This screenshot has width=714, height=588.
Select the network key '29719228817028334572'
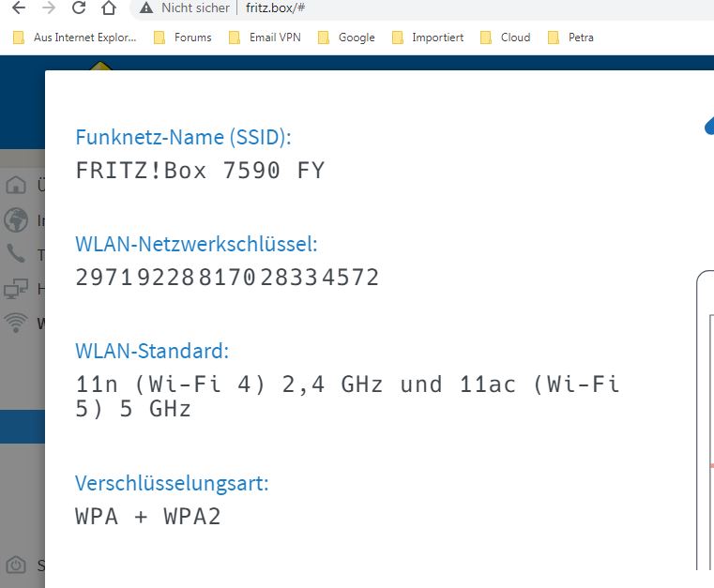pos(227,278)
